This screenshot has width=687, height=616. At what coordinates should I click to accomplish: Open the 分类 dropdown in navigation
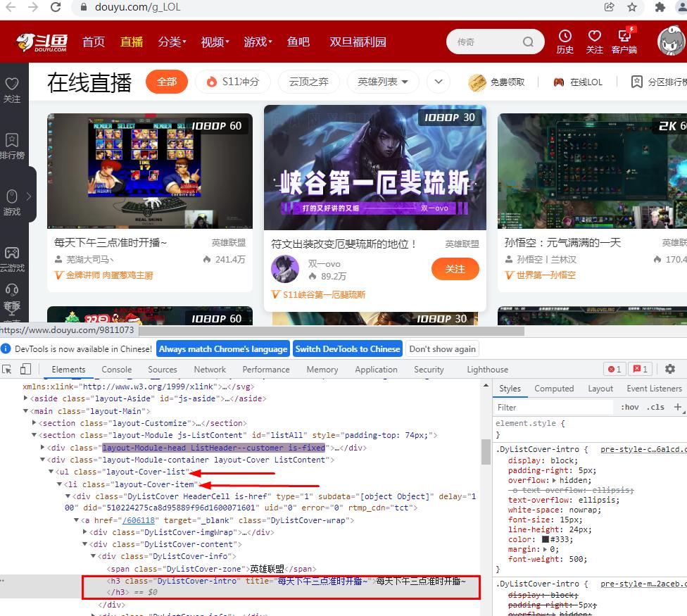(x=172, y=42)
